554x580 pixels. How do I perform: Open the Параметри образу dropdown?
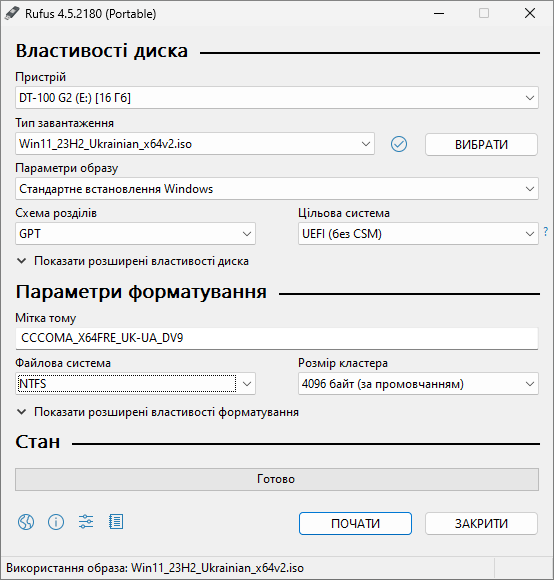click(x=277, y=189)
